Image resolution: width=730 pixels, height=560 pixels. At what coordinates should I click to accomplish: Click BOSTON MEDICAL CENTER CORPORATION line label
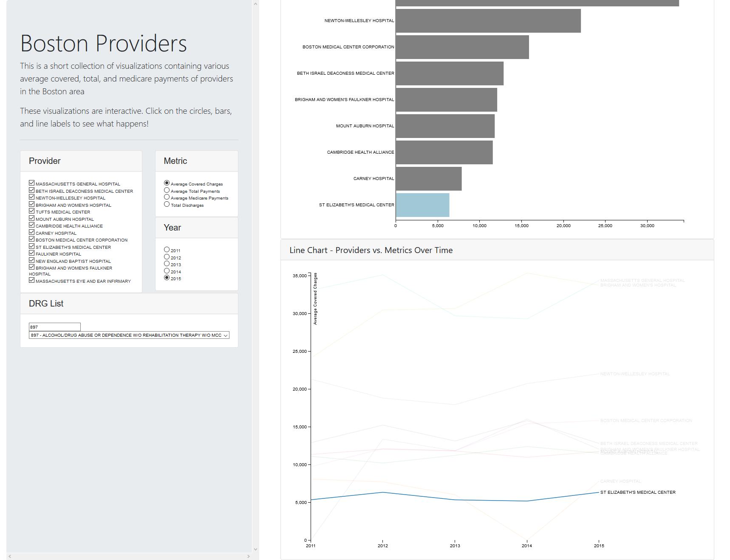point(646,421)
